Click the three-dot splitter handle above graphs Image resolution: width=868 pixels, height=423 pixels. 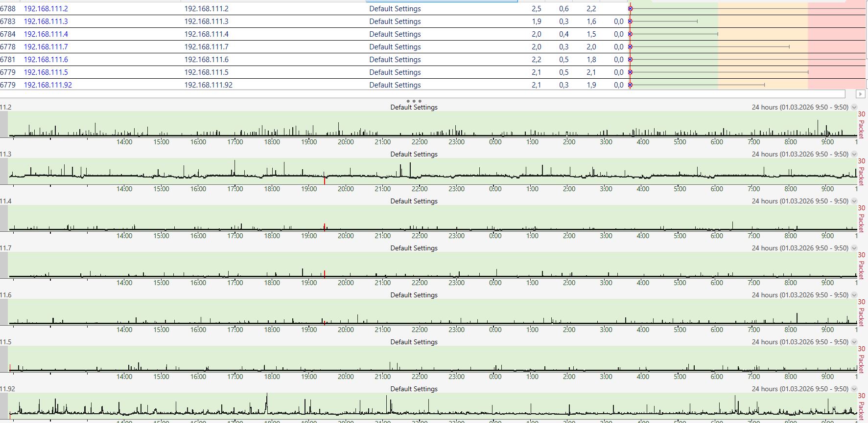414,101
